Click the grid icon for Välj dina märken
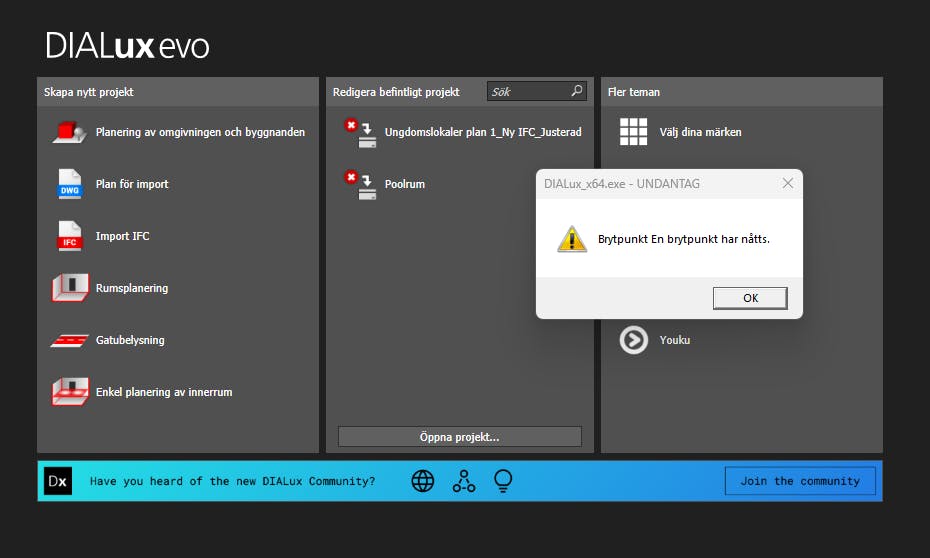This screenshot has height=558, width=930. click(633, 132)
